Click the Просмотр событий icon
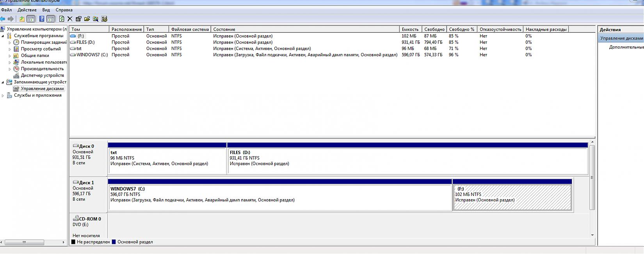This screenshot has height=254, width=644. (x=16, y=49)
